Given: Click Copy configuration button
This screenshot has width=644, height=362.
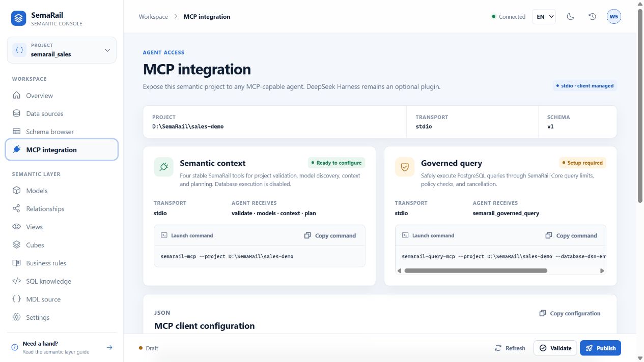Looking at the screenshot, I should click(x=570, y=313).
